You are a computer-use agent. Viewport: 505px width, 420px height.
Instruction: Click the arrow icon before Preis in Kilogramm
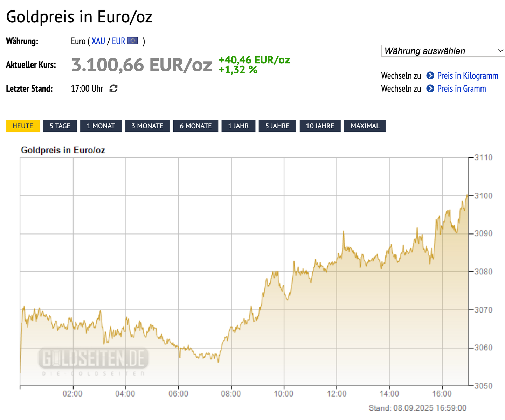pyautogui.click(x=430, y=76)
